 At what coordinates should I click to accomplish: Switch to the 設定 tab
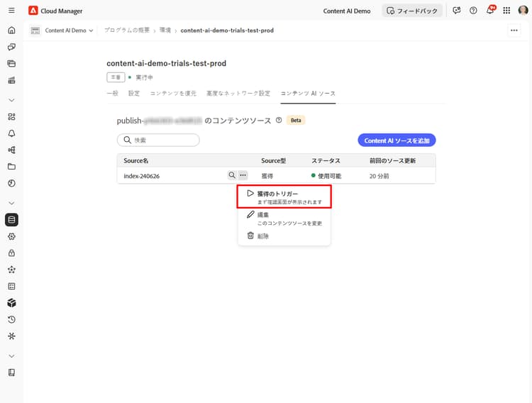click(134, 94)
